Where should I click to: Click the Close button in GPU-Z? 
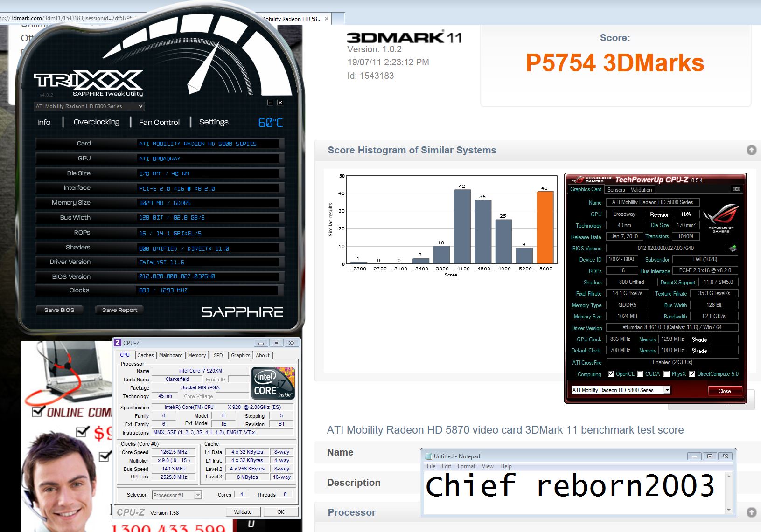(x=725, y=391)
